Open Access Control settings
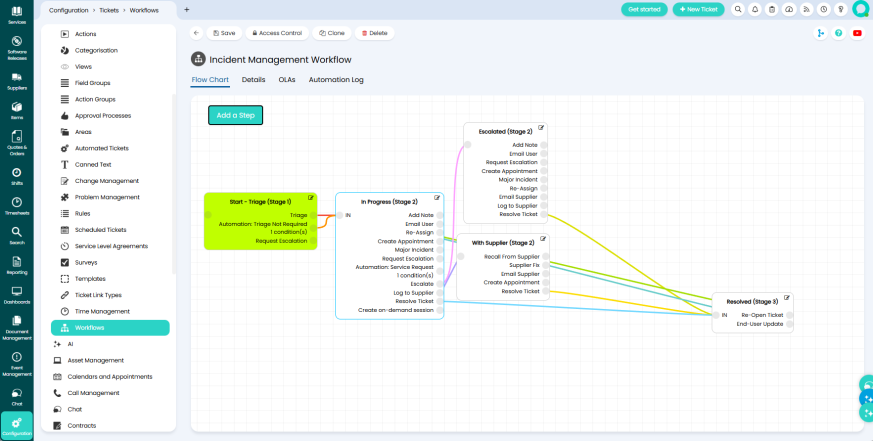873x441 pixels. (277, 33)
